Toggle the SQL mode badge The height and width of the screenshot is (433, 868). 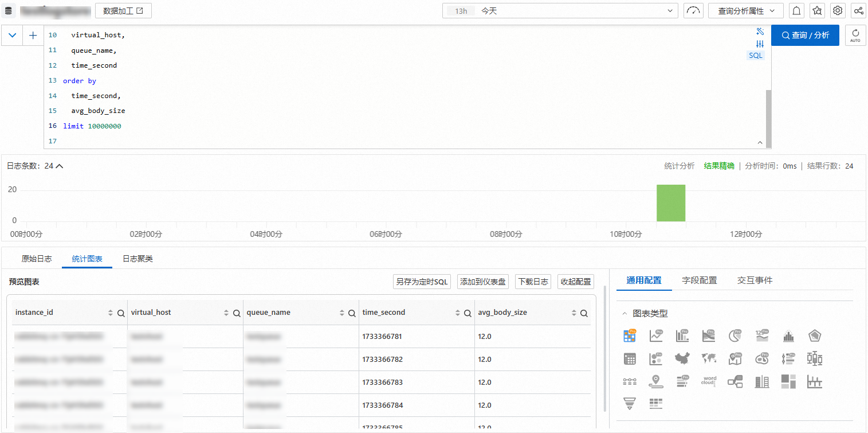[756, 55]
